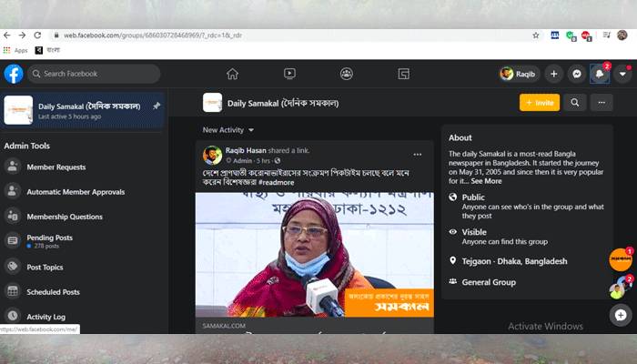Screen dimensions: 637x364
Task: Click the pin icon beside Daily Samakal
Action: pos(157,106)
